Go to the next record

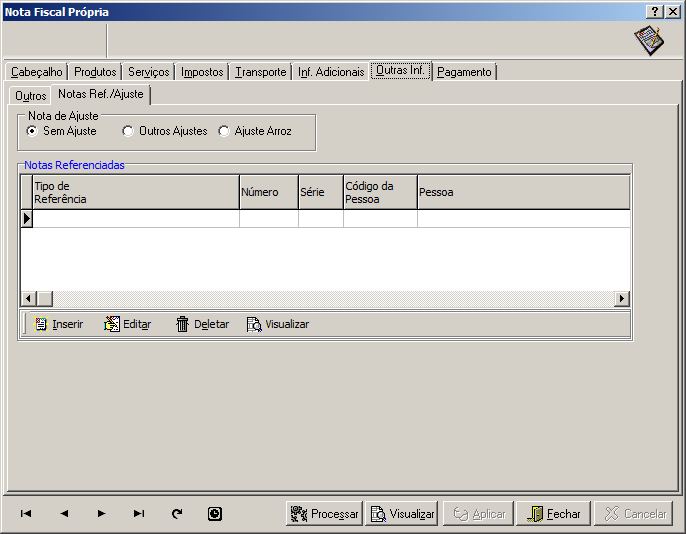tap(101, 514)
